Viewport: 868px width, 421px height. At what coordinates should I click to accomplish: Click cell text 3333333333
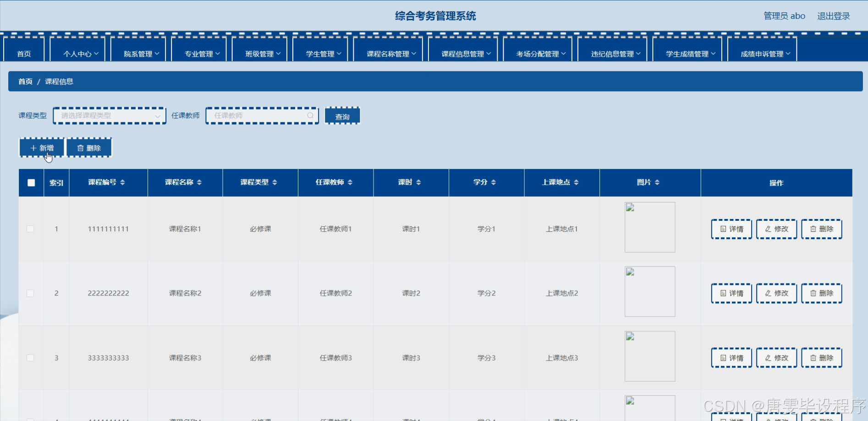click(x=108, y=358)
